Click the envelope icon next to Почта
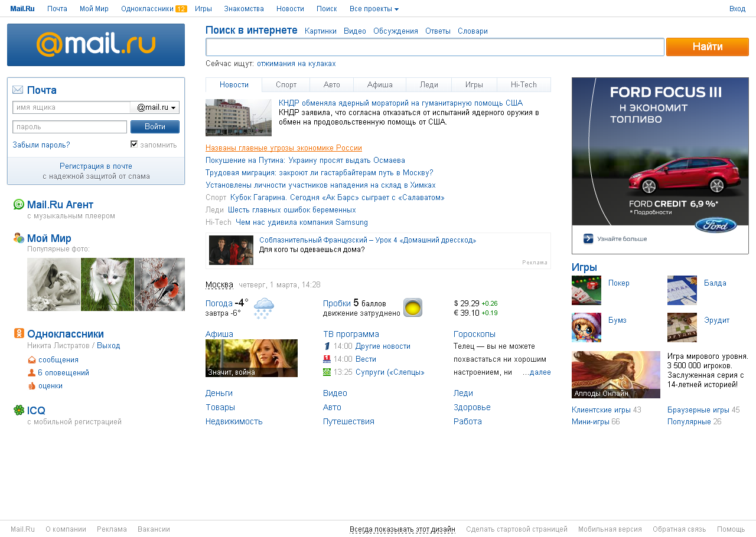Screen dimensions: 756x537 coord(18,90)
